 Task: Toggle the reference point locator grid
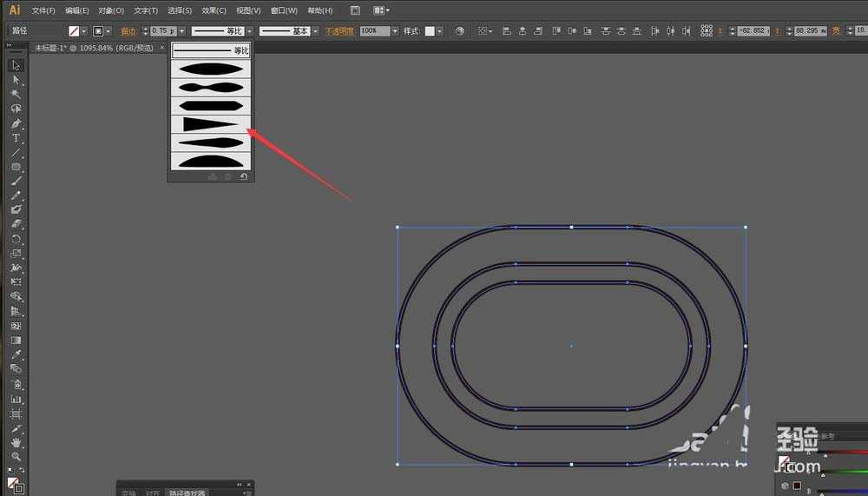pyautogui.click(x=707, y=30)
